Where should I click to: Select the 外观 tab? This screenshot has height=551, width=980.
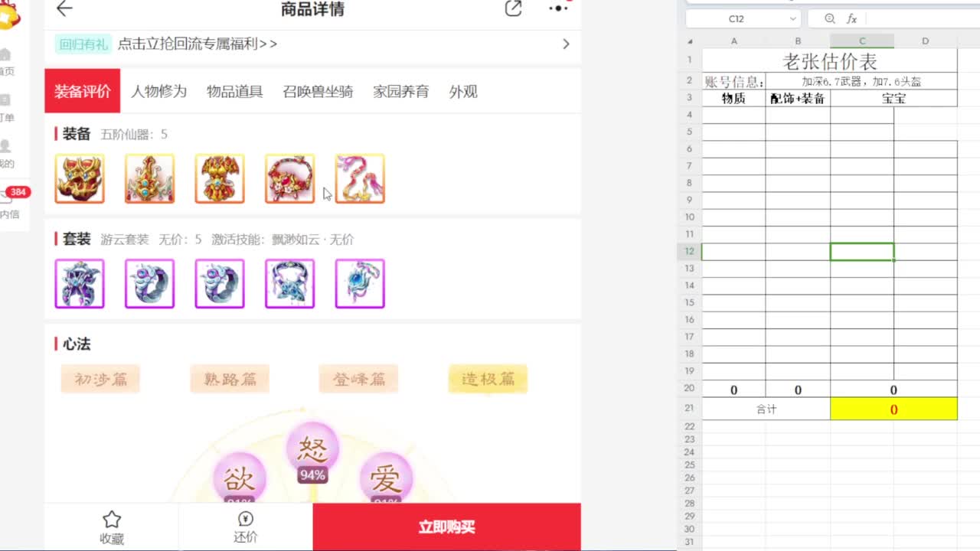463,91
